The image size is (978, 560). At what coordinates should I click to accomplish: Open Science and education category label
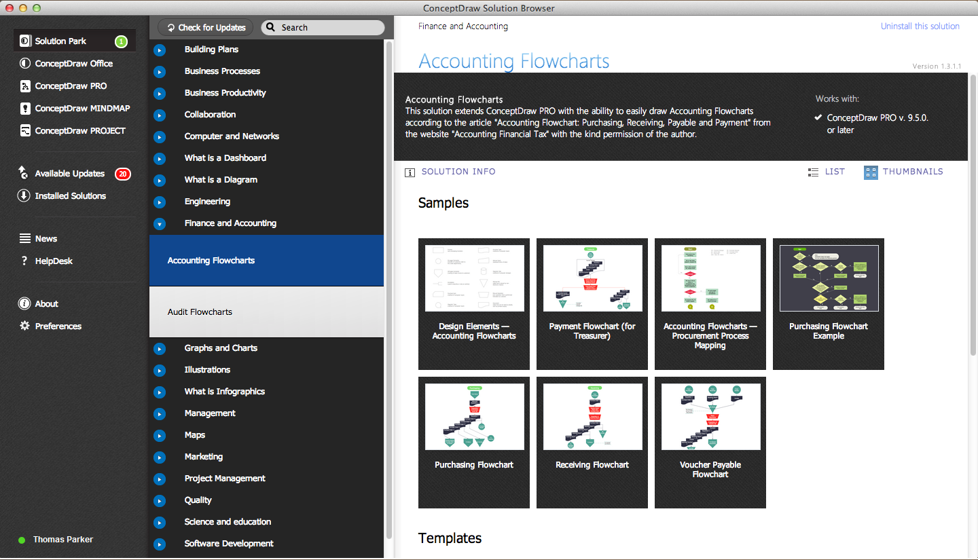point(228,522)
